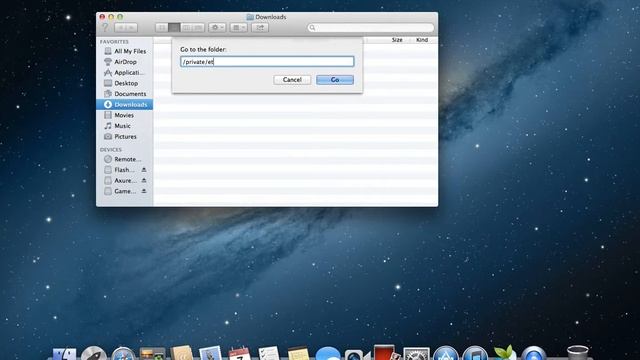Open Finder from the Dock
Viewport: 640px width, 360px height.
pos(64,354)
